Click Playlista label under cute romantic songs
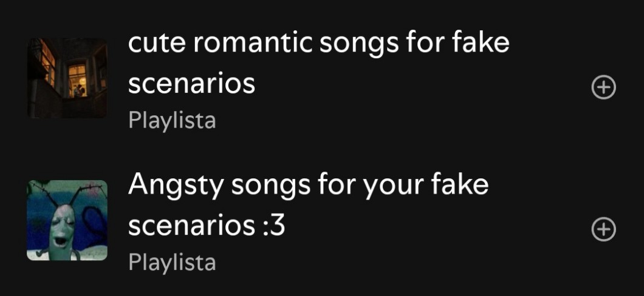Viewport: 644px width, 296px height. [172, 120]
